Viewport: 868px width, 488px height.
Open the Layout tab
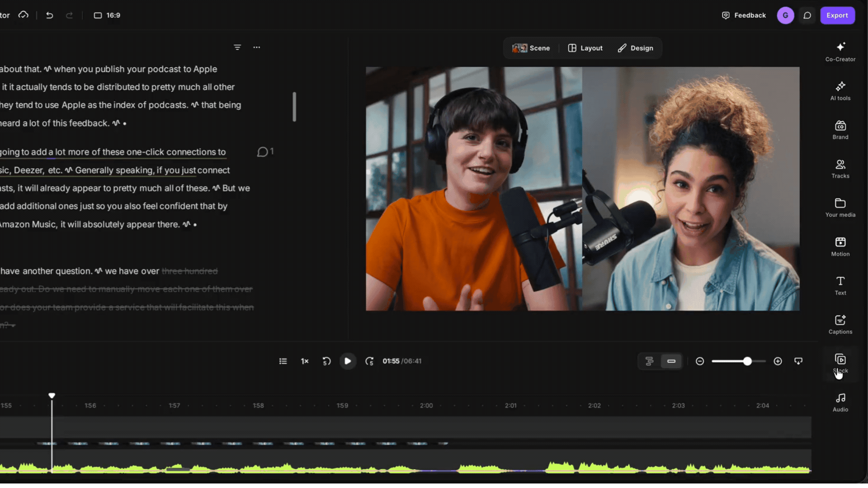(x=585, y=48)
